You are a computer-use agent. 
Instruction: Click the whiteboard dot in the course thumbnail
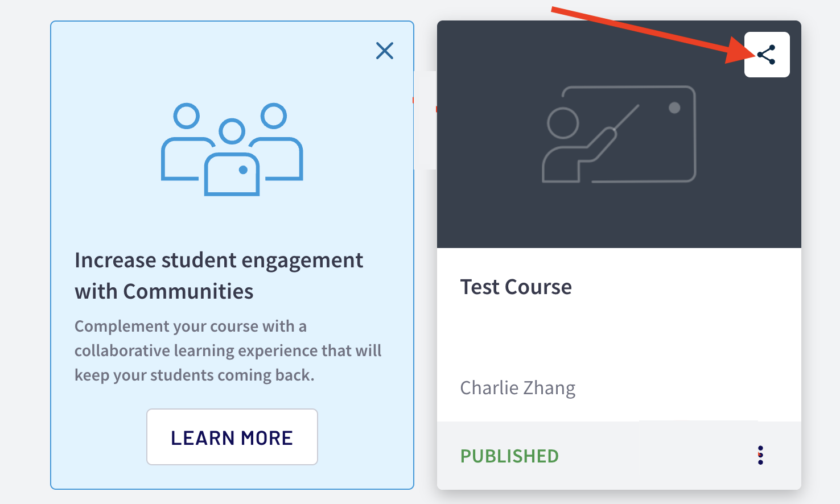pos(674,108)
